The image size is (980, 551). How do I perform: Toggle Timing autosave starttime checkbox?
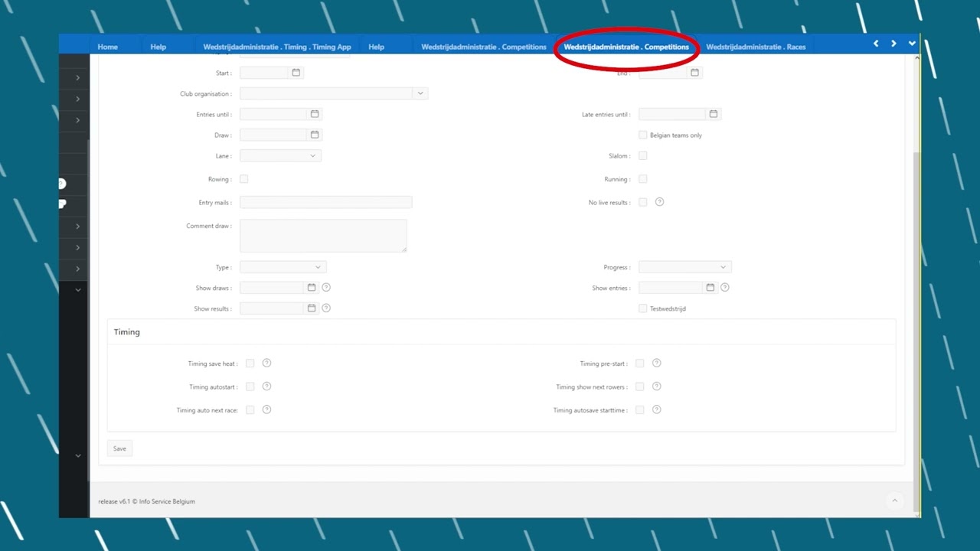point(640,410)
